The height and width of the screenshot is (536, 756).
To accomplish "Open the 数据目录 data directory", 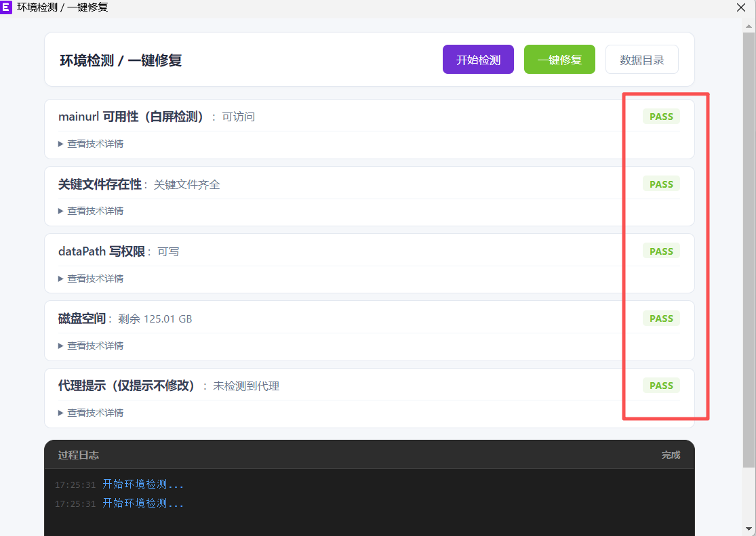I will [x=641, y=60].
